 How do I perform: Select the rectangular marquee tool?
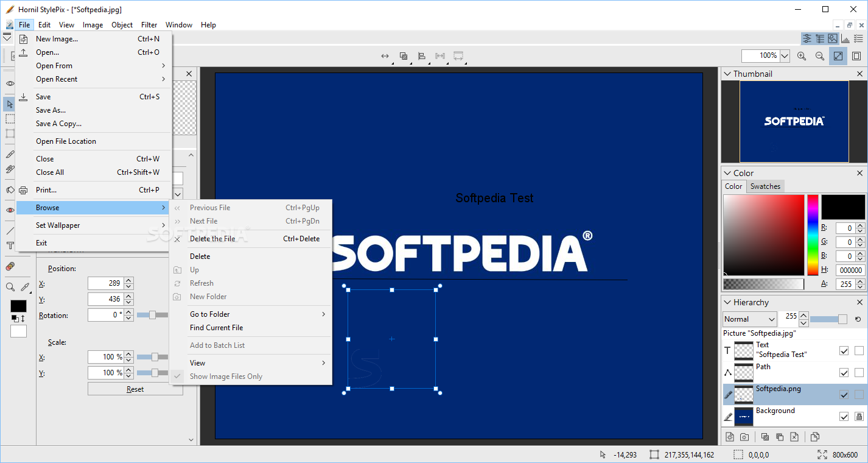10,119
